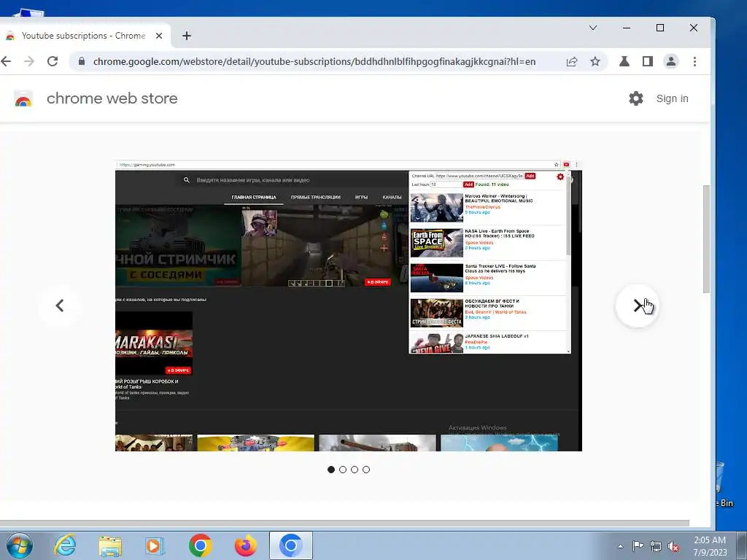Click the URL address bar
Screen dimensions: 747x560
[314, 61]
